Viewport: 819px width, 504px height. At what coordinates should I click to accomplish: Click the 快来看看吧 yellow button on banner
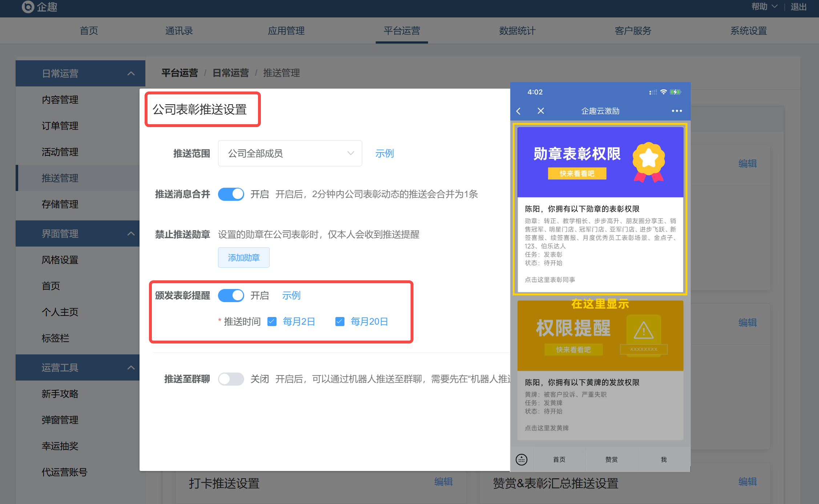click(577, 174)
